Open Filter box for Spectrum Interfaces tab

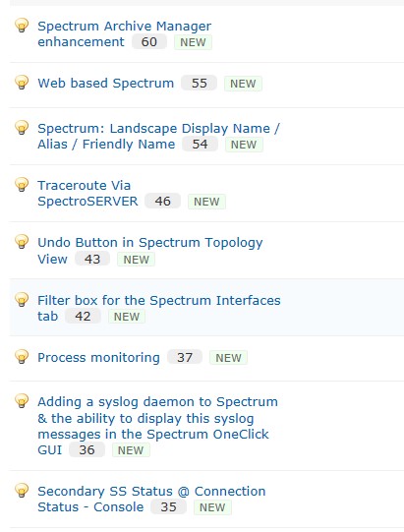coord(159,308)
